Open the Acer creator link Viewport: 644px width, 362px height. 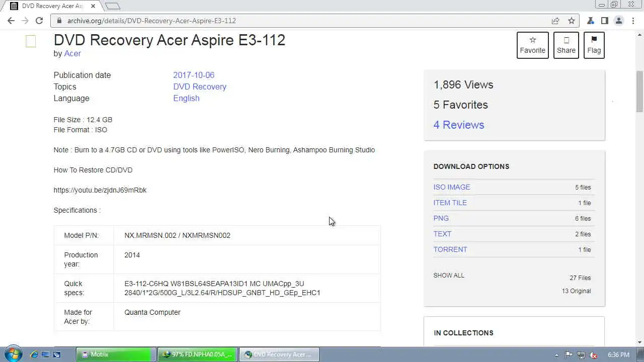tap(72, 53)
